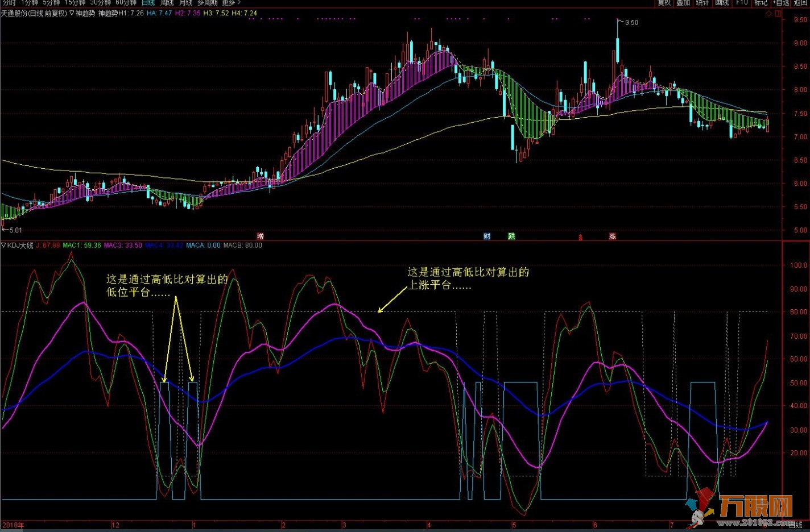Open F10 company information
The height and width of the screenshot is (532, 810).
click(742, 3)
